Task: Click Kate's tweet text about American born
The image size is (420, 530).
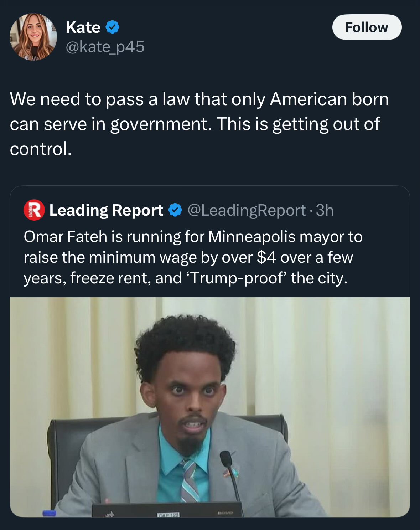Action: [x=199, y=124]
